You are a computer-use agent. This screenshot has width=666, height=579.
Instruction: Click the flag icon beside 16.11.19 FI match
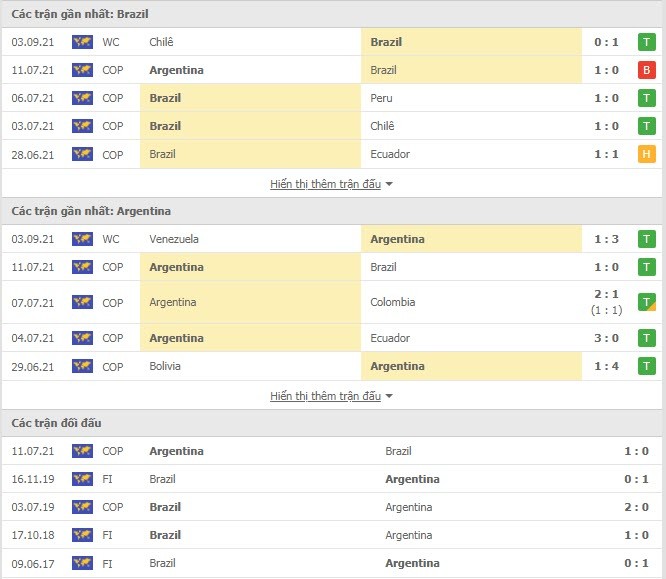[x=82, y=479]
